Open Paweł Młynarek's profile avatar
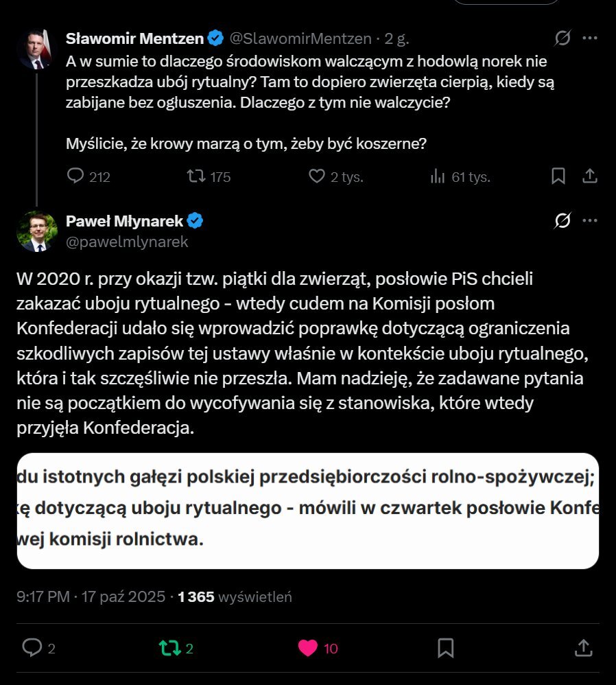 click(x=36, y=231)
